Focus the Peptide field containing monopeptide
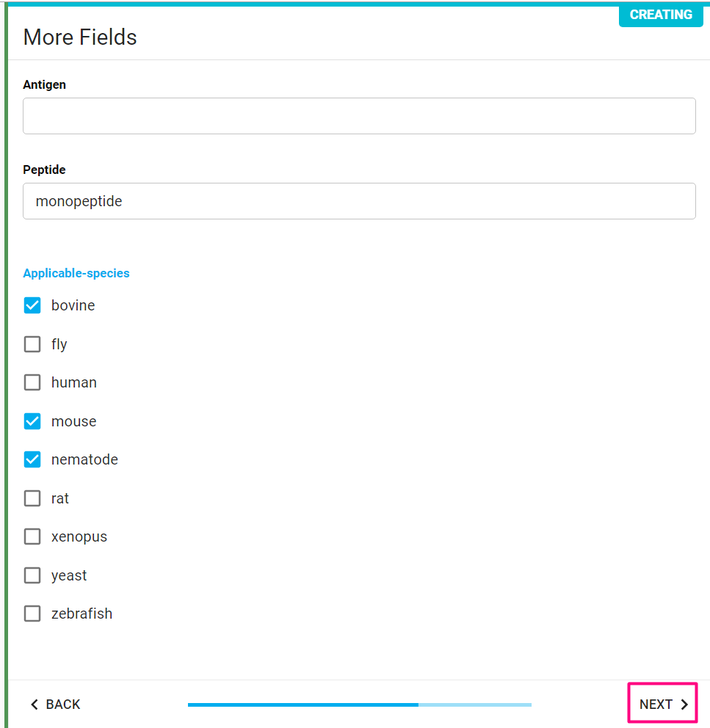This screenshot has height=728, width=710. pos(359,201)
